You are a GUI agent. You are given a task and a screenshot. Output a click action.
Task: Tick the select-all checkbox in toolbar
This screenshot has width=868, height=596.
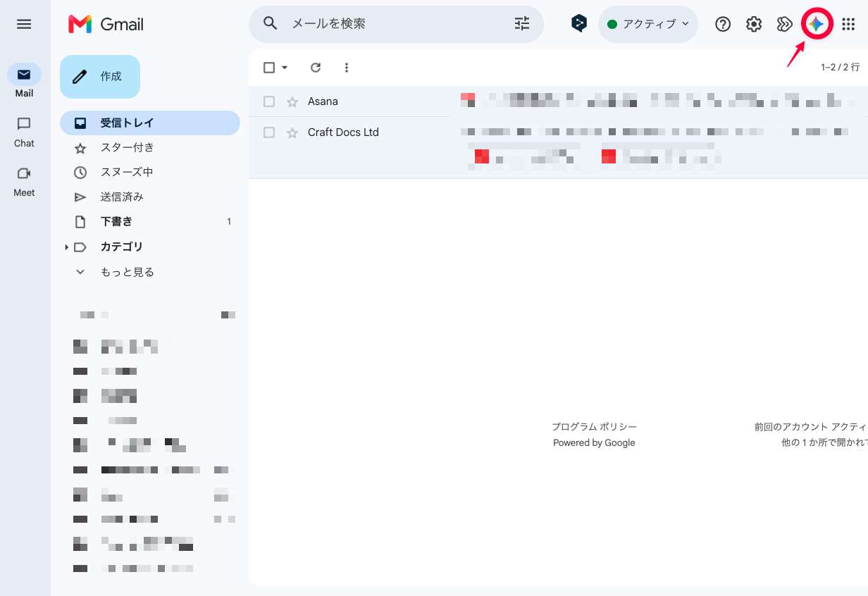coord(269,68)
